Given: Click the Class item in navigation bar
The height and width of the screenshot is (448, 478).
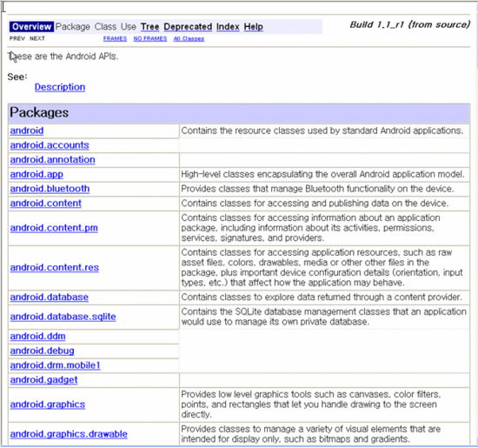Looking at the screenshot, I should coord(105,27).
